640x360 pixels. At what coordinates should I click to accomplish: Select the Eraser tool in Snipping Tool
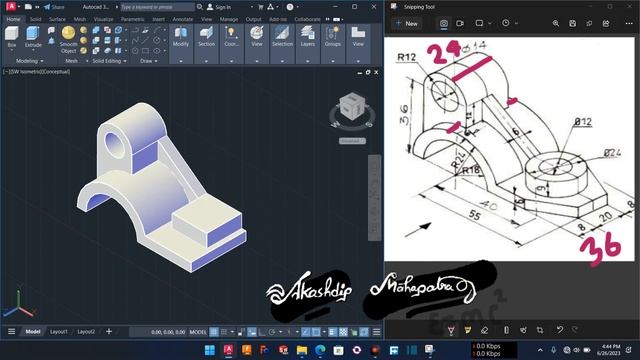click(484, 330)
